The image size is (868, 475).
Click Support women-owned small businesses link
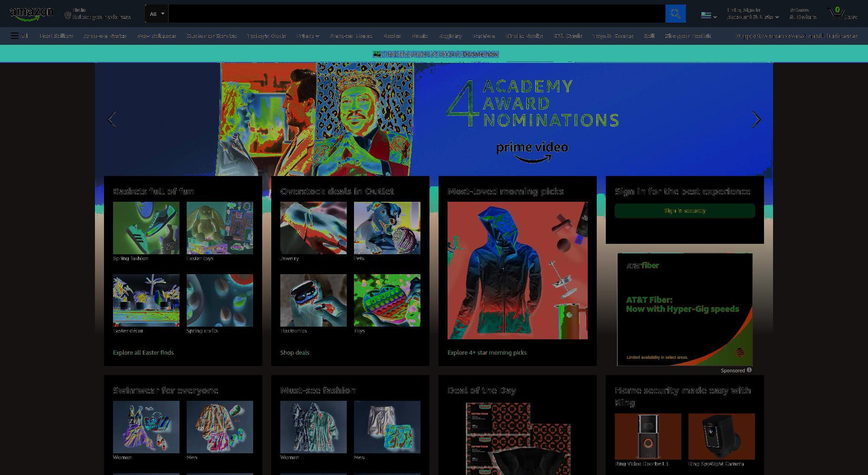pos(797,36)
